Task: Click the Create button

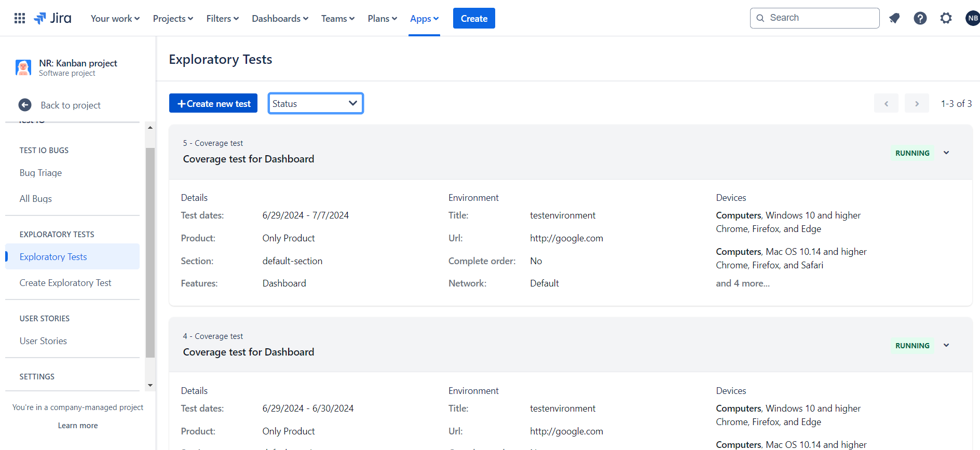Action: 474,18
